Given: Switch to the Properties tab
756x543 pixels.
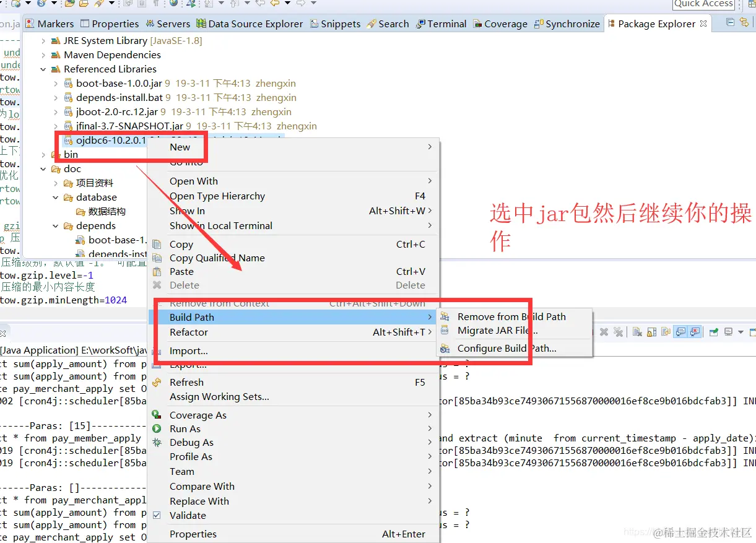Looking at the screenshot, I should click(x=109, y=24).
